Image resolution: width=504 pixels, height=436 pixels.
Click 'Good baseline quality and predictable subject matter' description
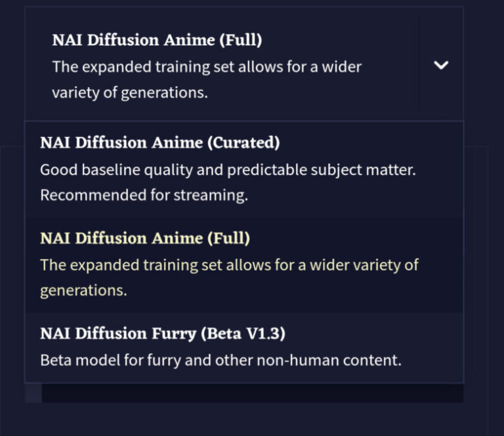point(228,170)
